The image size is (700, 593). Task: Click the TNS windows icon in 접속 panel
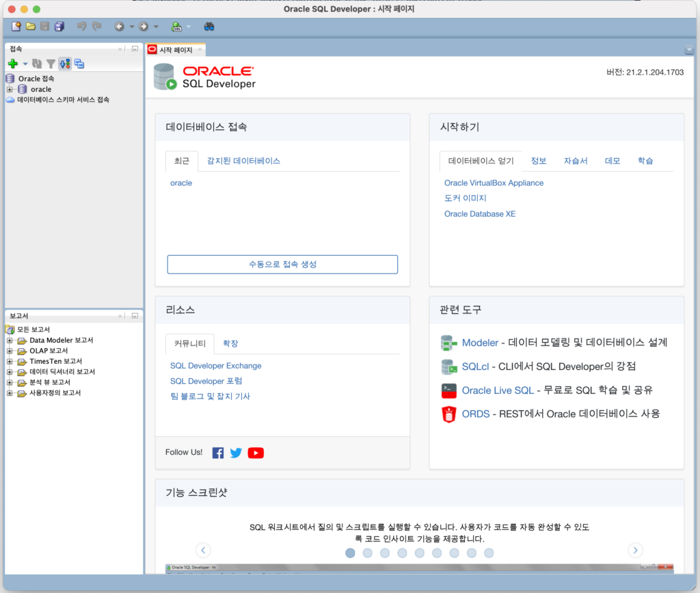(79, 64)
